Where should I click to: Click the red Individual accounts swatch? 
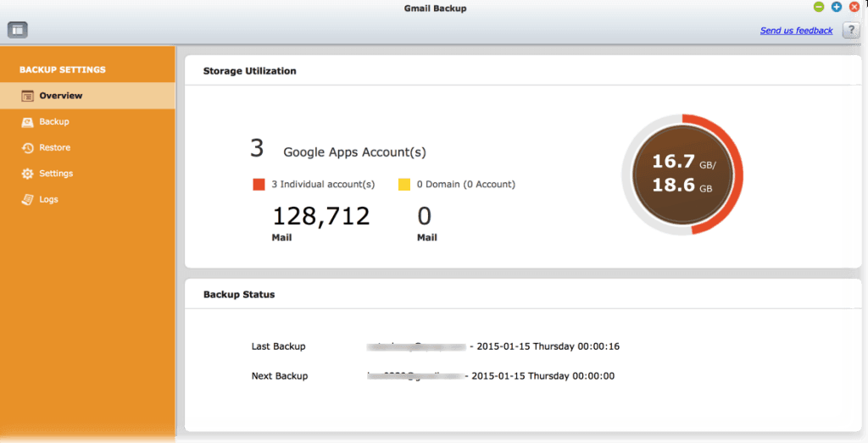pyautogui.click(x=259, y=184)
